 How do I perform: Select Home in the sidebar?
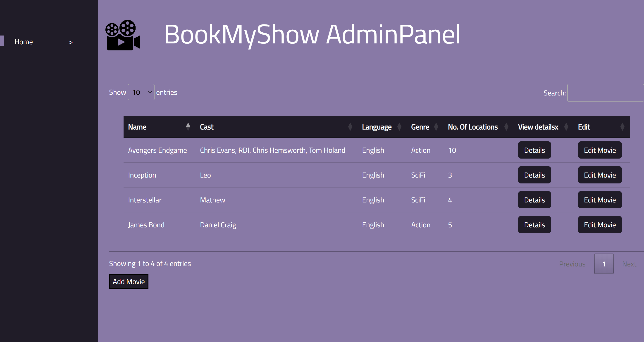pyautogui.click(x=24, y=42)
